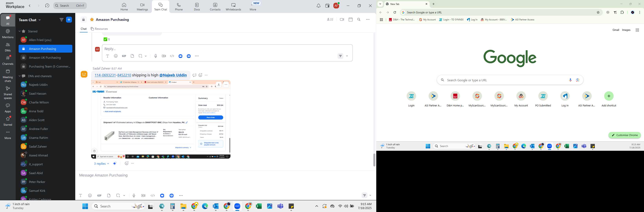Attach a file from the bottom message toolbar

(x=109, y=196)
